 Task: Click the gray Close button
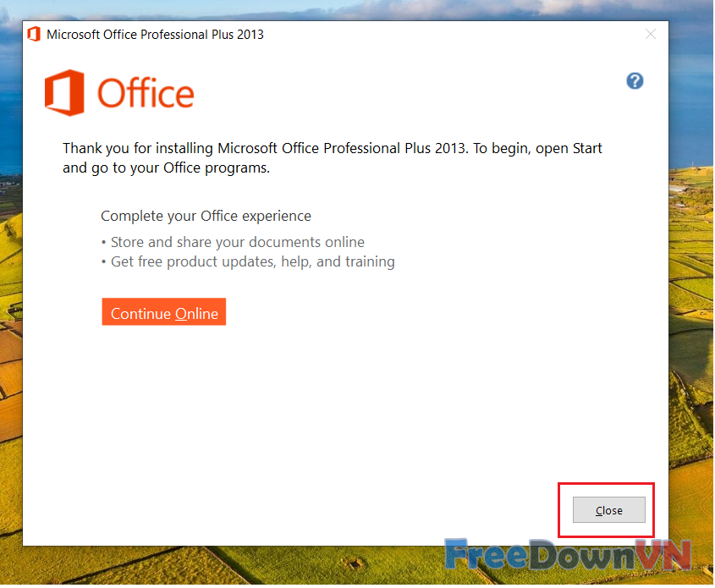(608, 510)
